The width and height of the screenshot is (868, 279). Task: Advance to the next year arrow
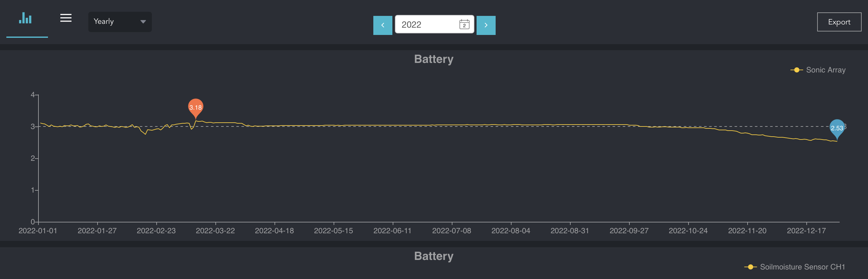coord(485,25)
